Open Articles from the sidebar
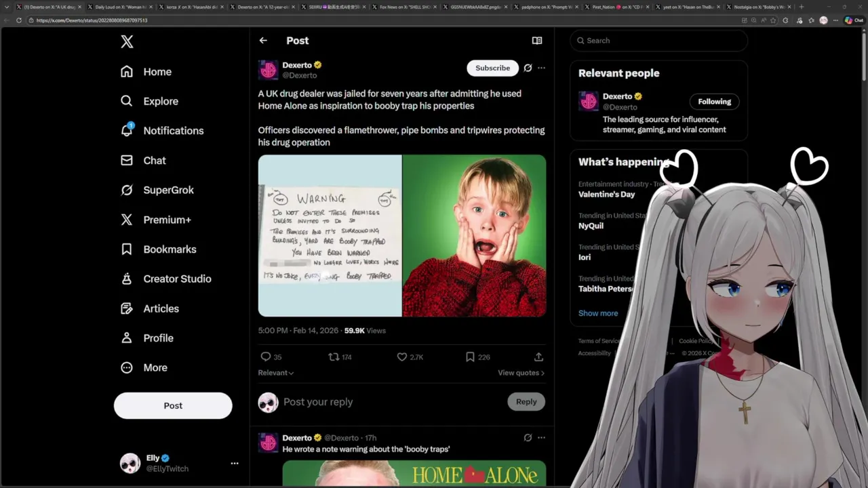Viewport: 868px width, 488px height. [x=149, y=308]
